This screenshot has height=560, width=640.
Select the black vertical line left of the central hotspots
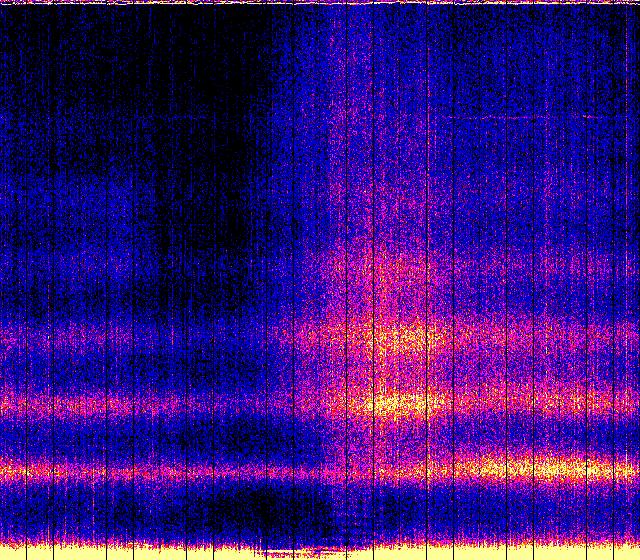tap(346, 300)
